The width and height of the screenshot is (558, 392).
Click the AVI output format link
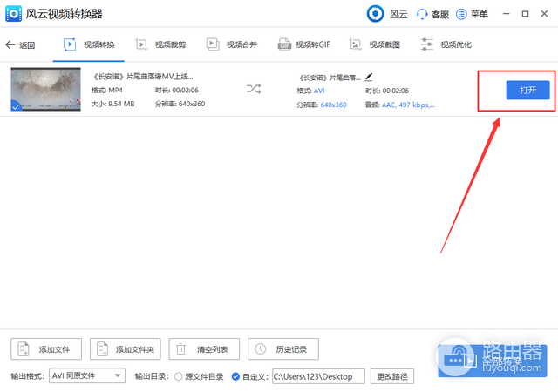pos(319,91)
